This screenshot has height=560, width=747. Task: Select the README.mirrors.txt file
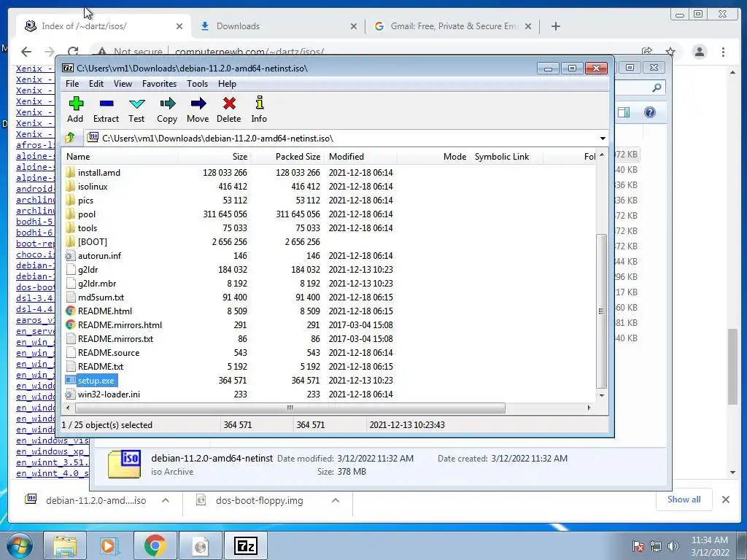(x=116, y=338)
